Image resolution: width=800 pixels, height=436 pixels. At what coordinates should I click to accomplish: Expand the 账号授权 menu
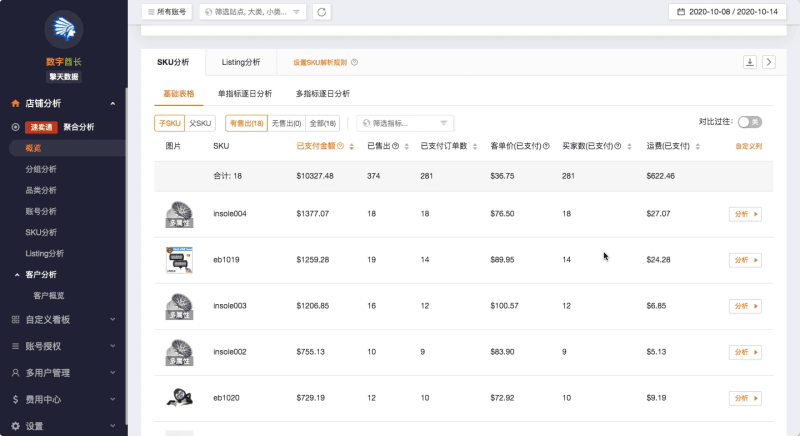tap(112, 346)
